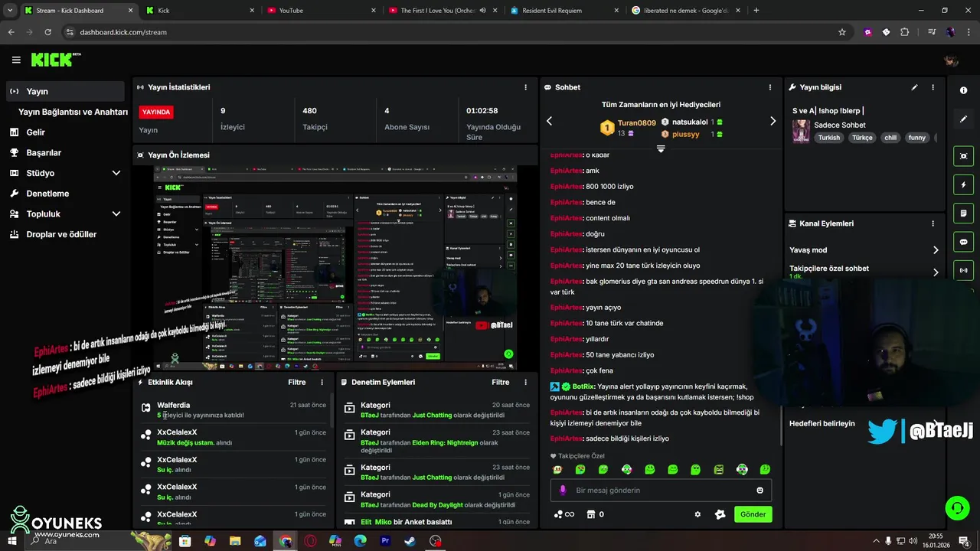Click the lightning bolt icon in the right sidebar
Image resolution: width=980 pixels, height=551 pixels.
[963, 184]
